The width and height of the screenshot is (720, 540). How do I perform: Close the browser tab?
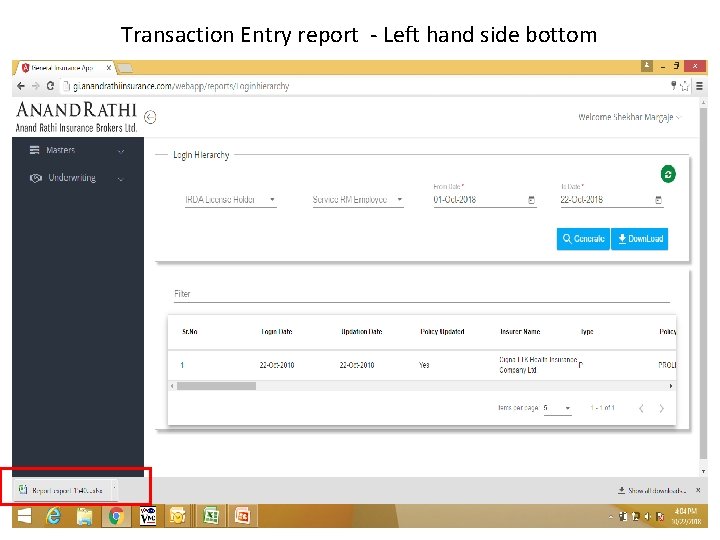tap(109, 68)
